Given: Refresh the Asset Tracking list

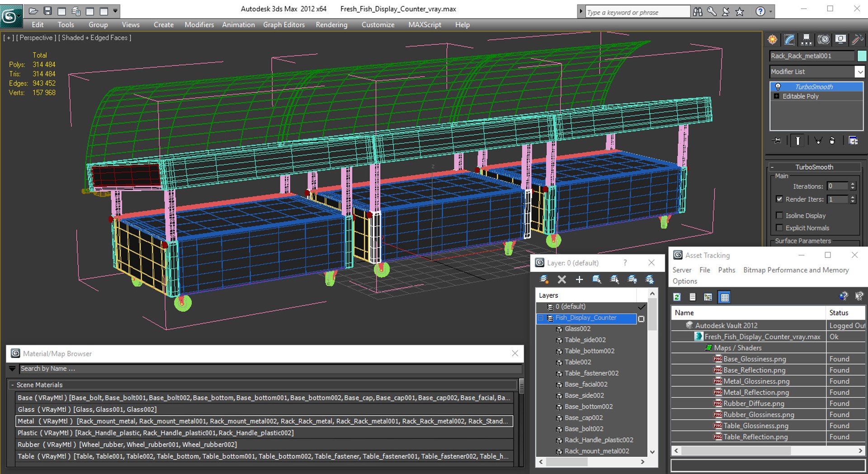Looking at the screenshot, I should 677,297.
